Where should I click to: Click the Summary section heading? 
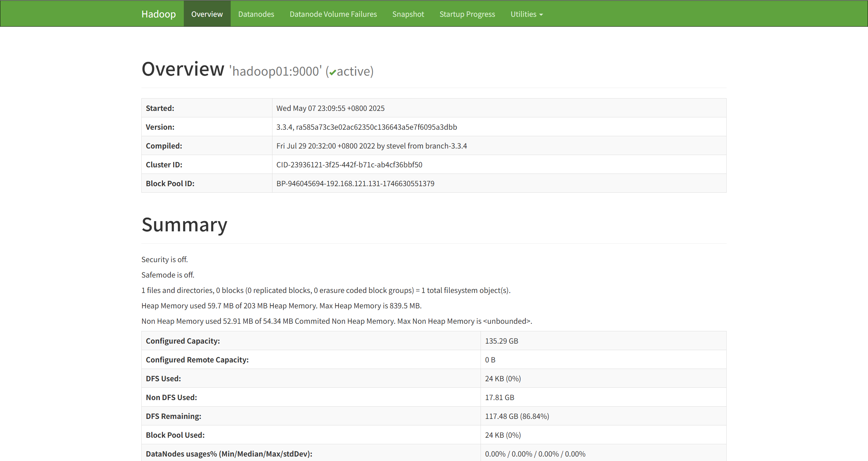tap(184, 225)
